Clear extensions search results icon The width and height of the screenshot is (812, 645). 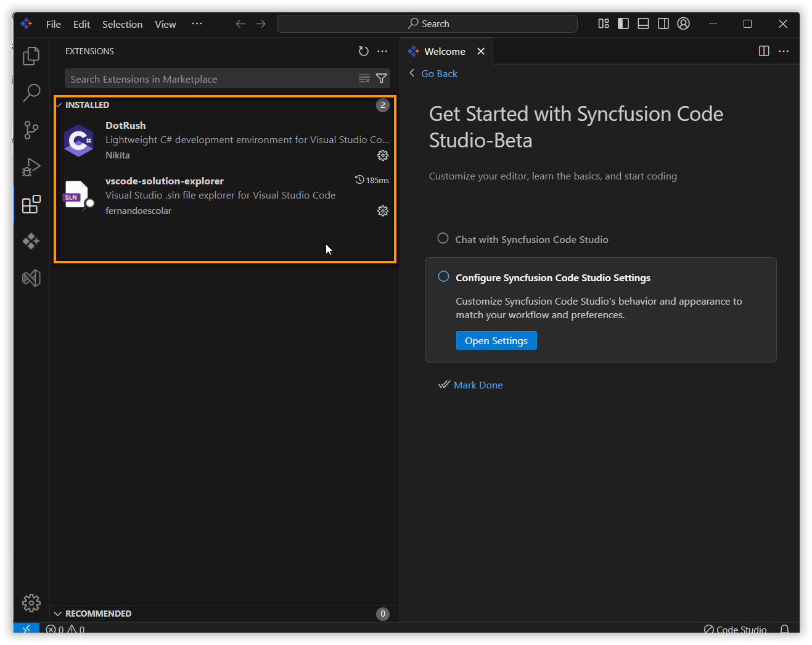click(364, 78)
